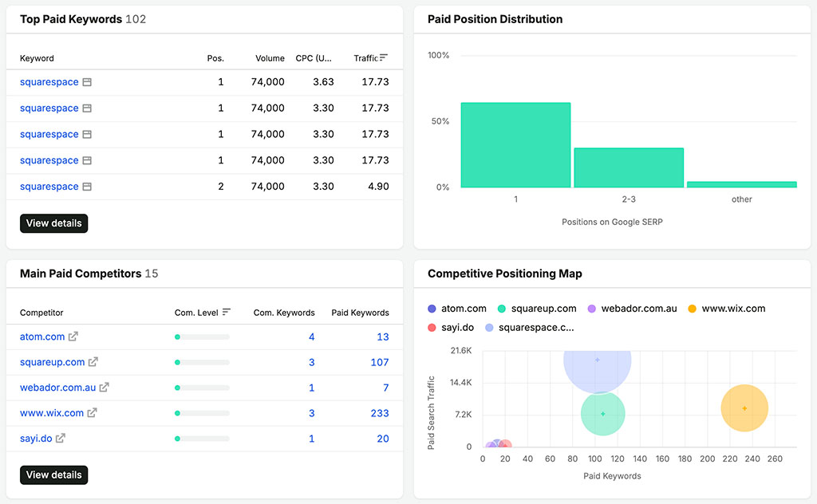Click the Keyword column header

[37, 58]
